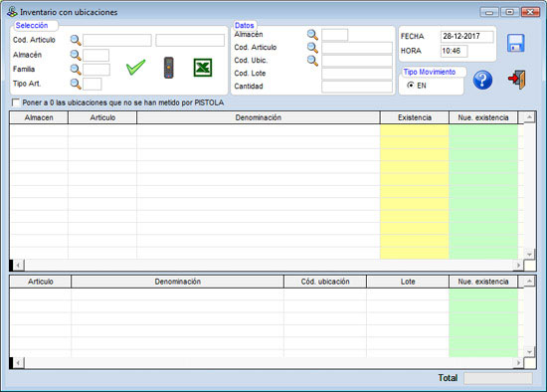This screenshot has width=547, height=392.
Task: Open Cod. Articulo lookup magnifier in Datos
Action: pos(312,48)
